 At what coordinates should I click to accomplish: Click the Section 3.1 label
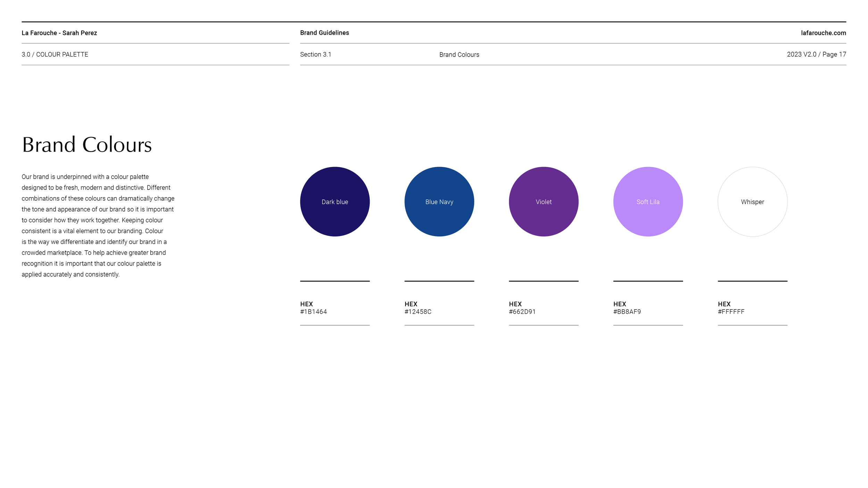(x=315, y=54)
